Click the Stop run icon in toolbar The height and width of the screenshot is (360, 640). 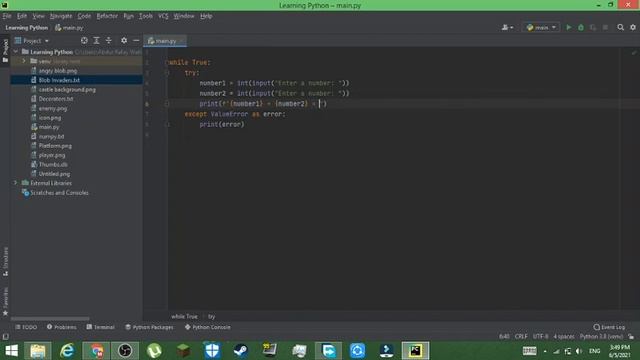(605, 27)
